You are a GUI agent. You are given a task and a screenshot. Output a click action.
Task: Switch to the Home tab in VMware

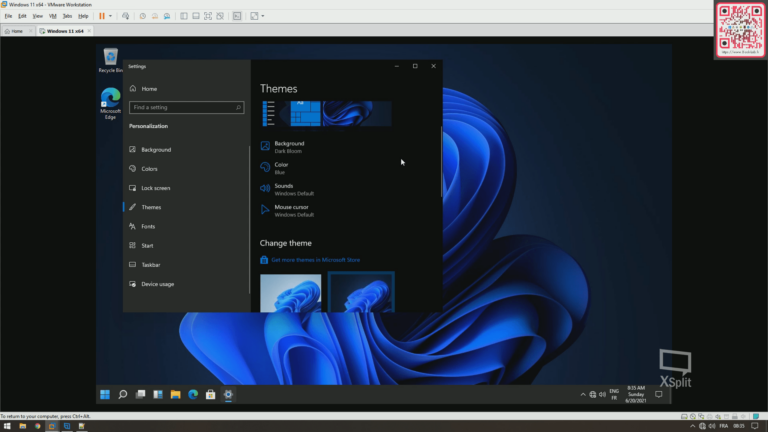point(17,31)
